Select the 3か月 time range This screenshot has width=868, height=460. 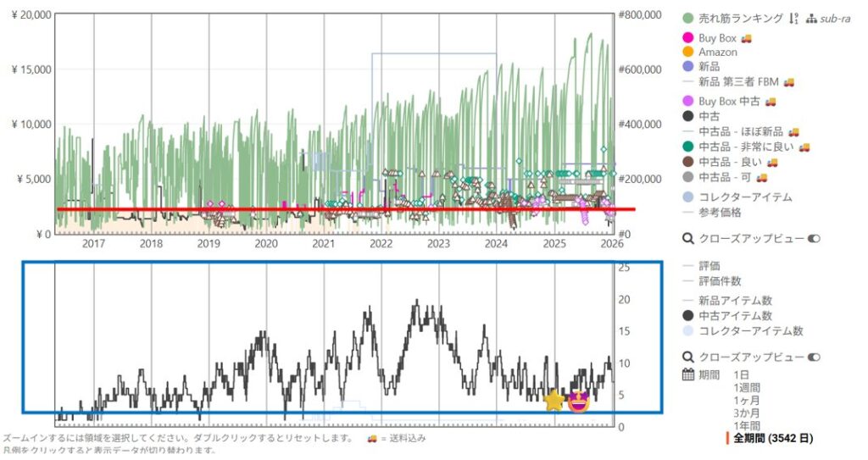[x=746, y=413]
